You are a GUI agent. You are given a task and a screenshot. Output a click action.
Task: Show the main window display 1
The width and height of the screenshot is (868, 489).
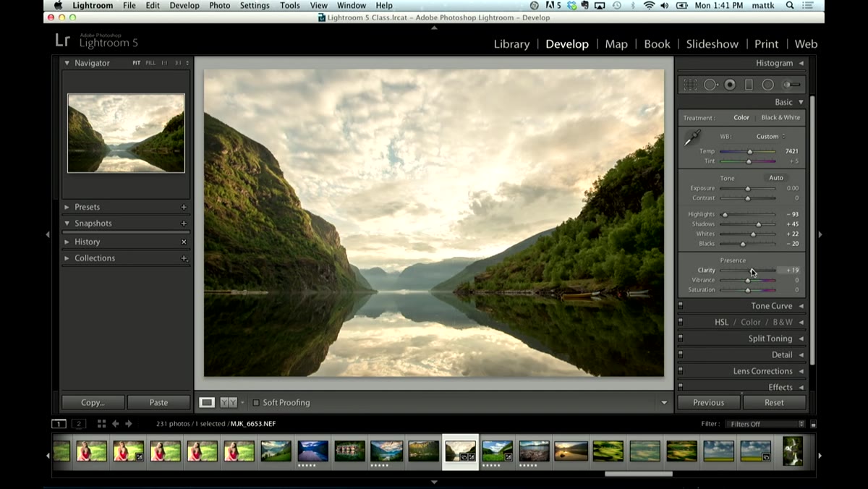[59, 424]
